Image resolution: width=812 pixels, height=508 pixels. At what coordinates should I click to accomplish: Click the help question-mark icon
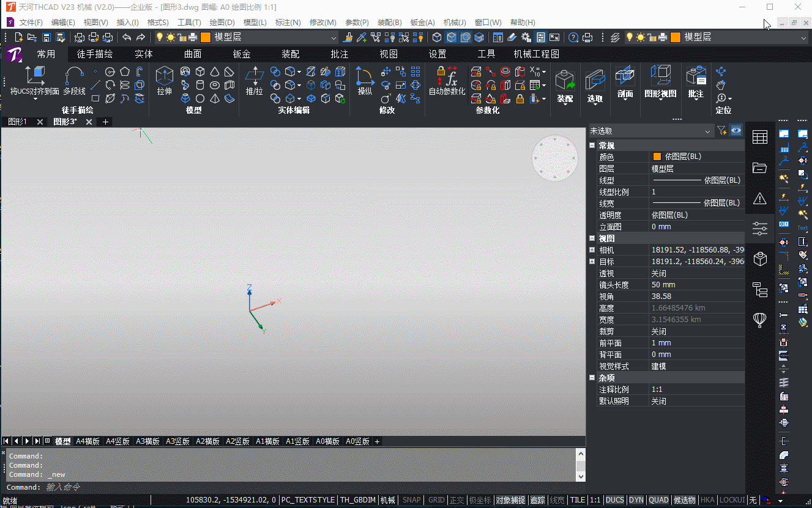pyautogui.click(x=573, y=37)
